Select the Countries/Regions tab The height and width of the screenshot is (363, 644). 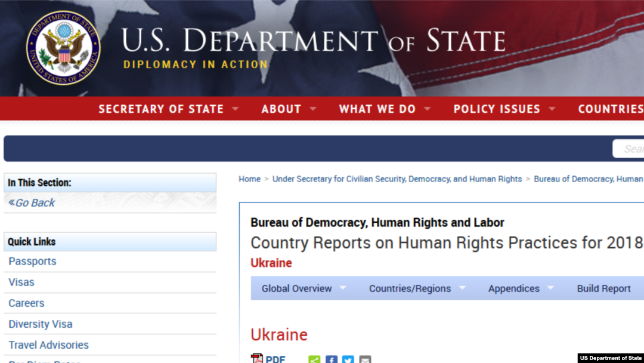point(410,288)
